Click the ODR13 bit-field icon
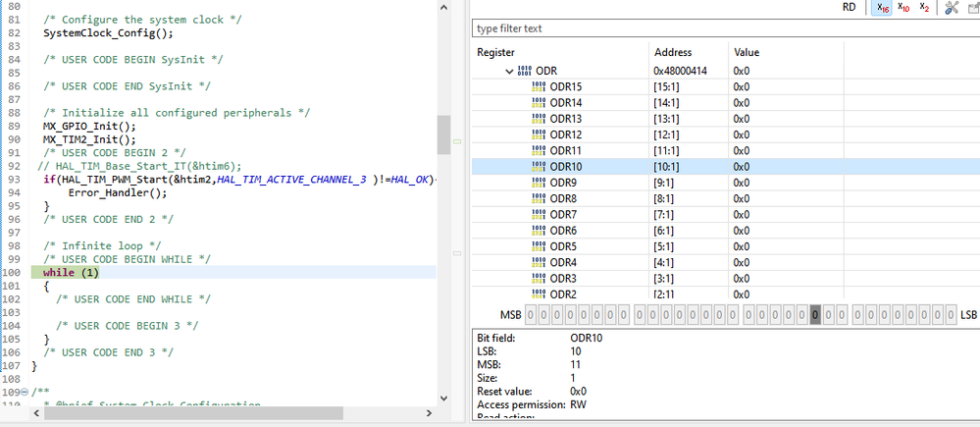Screen dimensions: 980x427 coord(539,119)
